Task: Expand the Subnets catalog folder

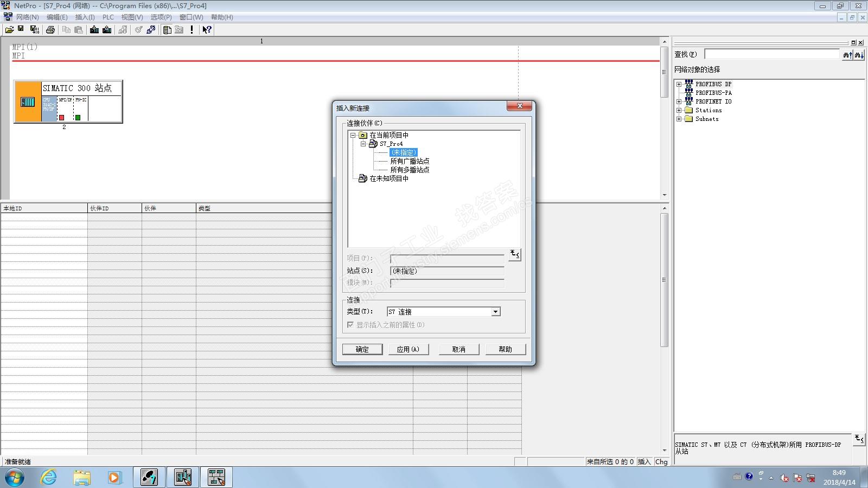Action: click(679, 119)
